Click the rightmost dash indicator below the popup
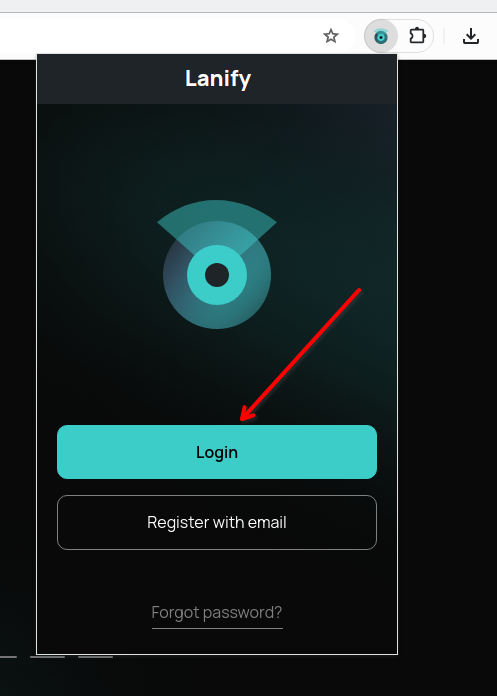Image resolution: width=497 pixels, height=696 pixels. pyautogui.click(x=95, y=657)
